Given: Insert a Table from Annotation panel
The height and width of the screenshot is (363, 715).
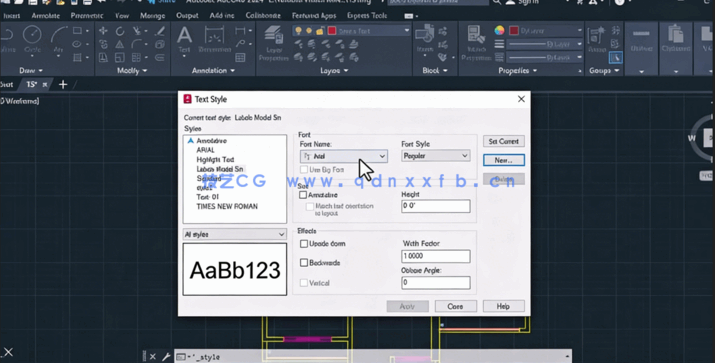Looking at the screenshot, I should [240, 57].
